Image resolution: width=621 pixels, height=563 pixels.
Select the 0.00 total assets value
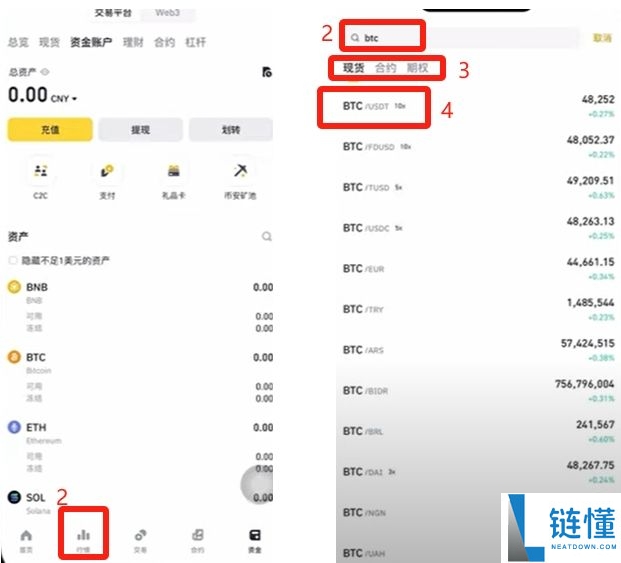[28, 95]
